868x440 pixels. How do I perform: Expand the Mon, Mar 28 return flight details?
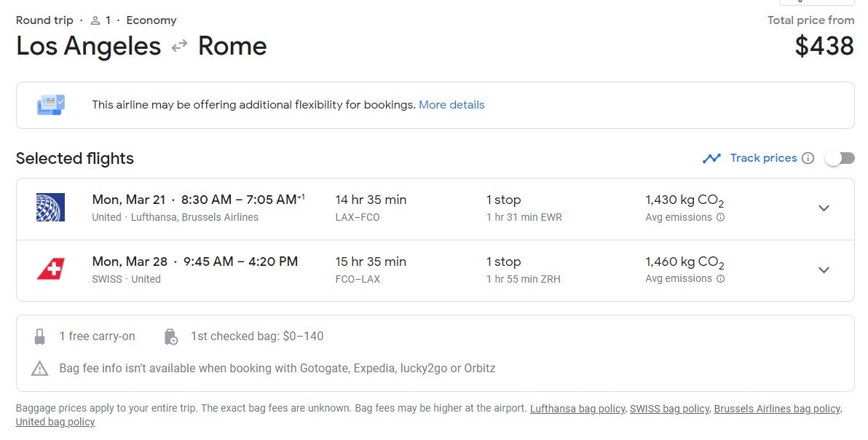coord(824,270)
